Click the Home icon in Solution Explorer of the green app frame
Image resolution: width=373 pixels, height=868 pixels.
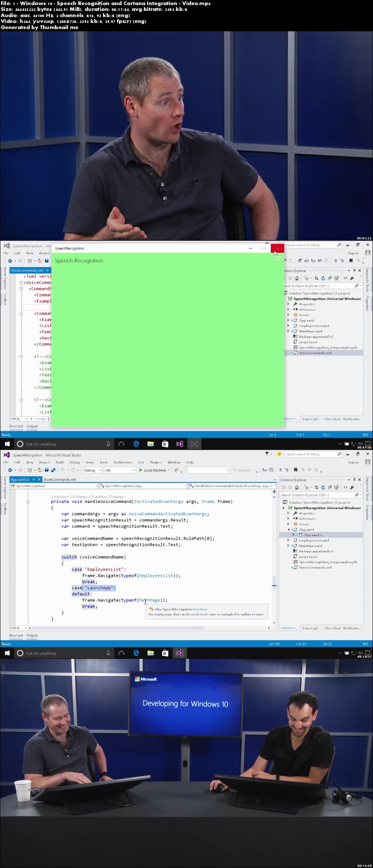tap(297, 278)
